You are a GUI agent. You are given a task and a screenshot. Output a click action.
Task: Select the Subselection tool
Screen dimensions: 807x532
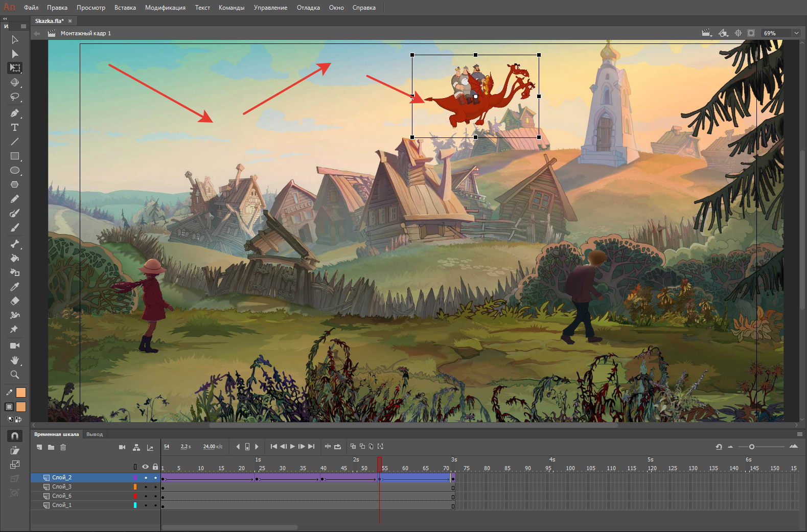coord(15,54)
